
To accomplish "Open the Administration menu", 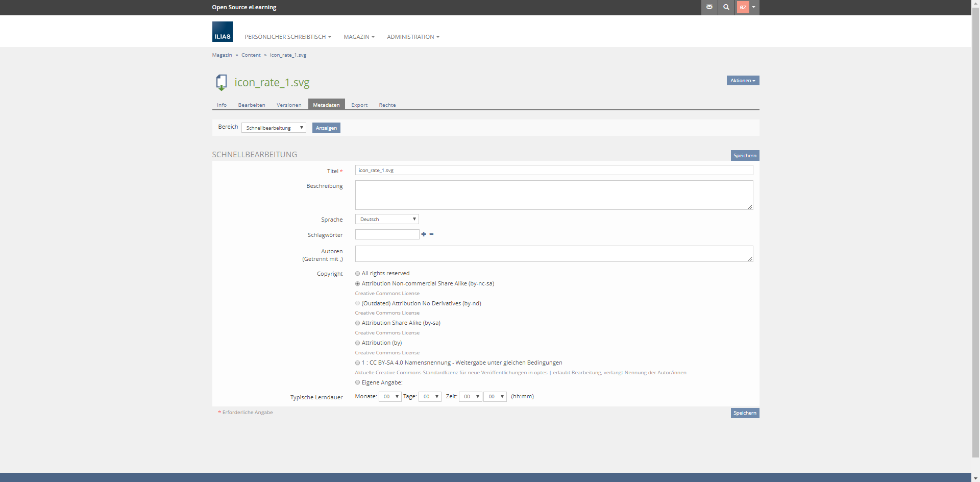I will coord(412,37).
